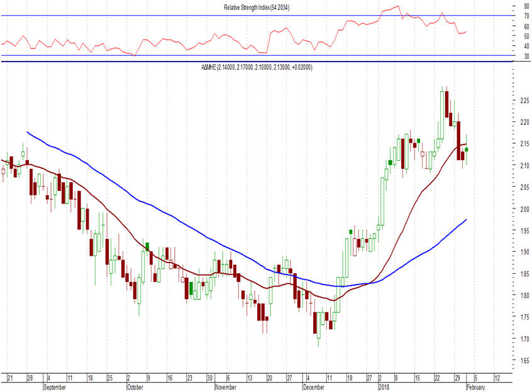
Task: Click the RSI peak above 70 in January
Action: [x=397, y=6]
